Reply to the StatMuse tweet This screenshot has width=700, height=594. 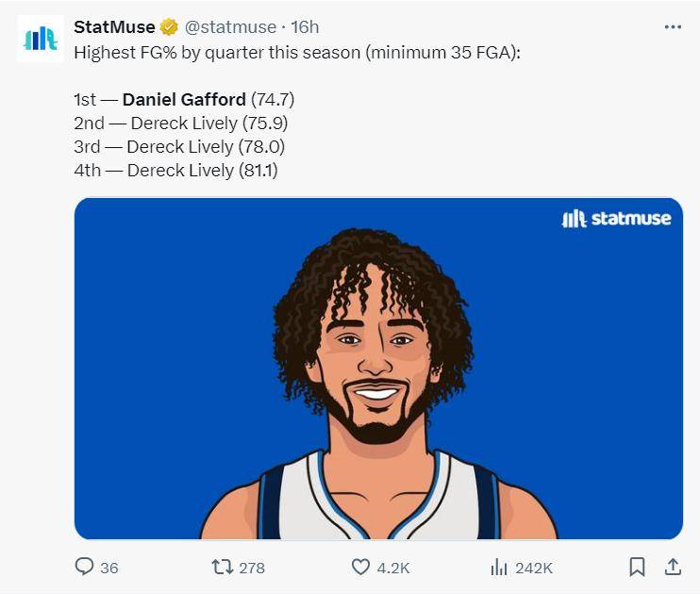point(84,567)
